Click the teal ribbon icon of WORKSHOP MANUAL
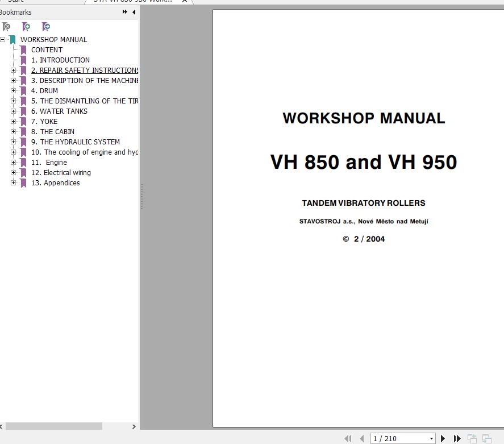 [13, 40]
